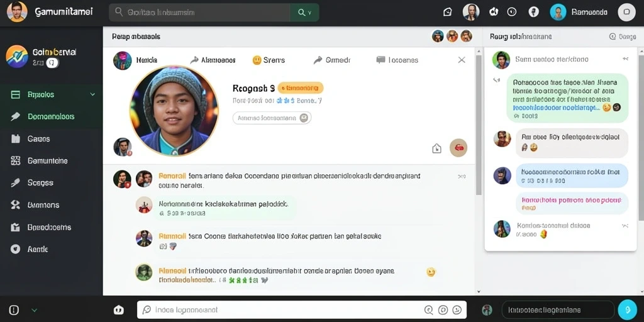644x322 pixels.
Task: Click the third member avatar in main header
Action: pos(466,36)
